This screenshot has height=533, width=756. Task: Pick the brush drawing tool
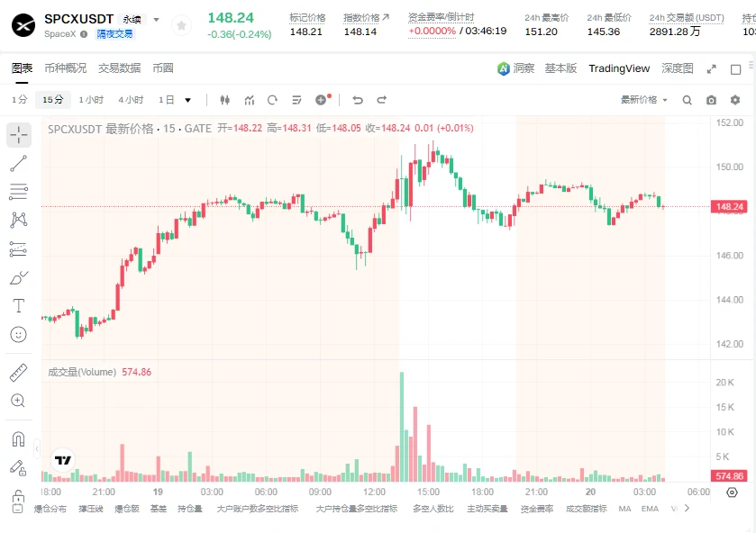(x=19, y=277)
